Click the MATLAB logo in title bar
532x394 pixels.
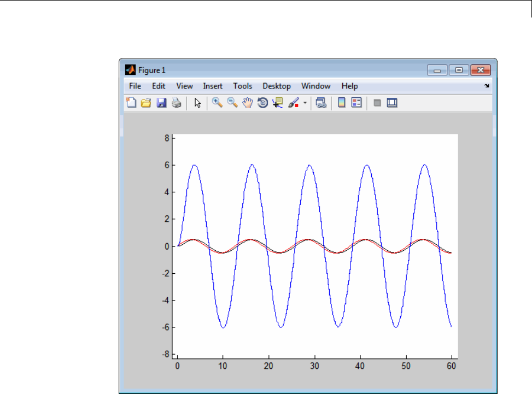click(x=130, y=70)
